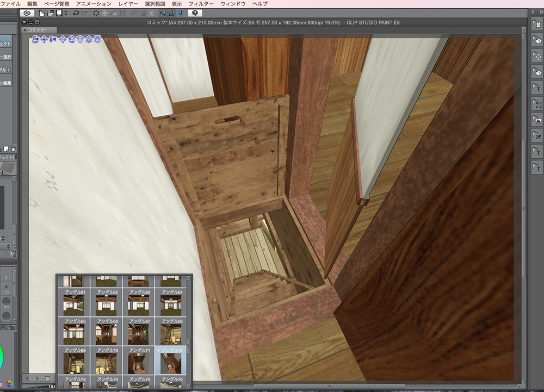Open the レイヤー menu

(x=128, y=4)
